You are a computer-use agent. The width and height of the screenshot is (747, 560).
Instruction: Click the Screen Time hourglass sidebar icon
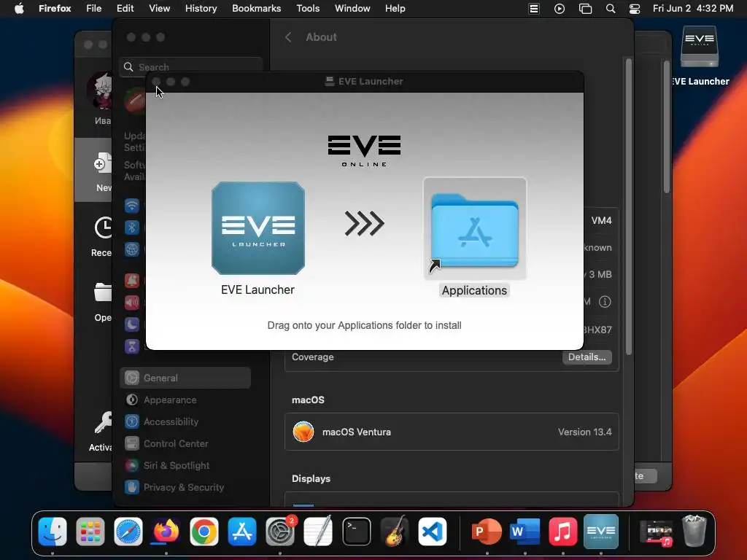pyautogui.click(x=132, y=346)
